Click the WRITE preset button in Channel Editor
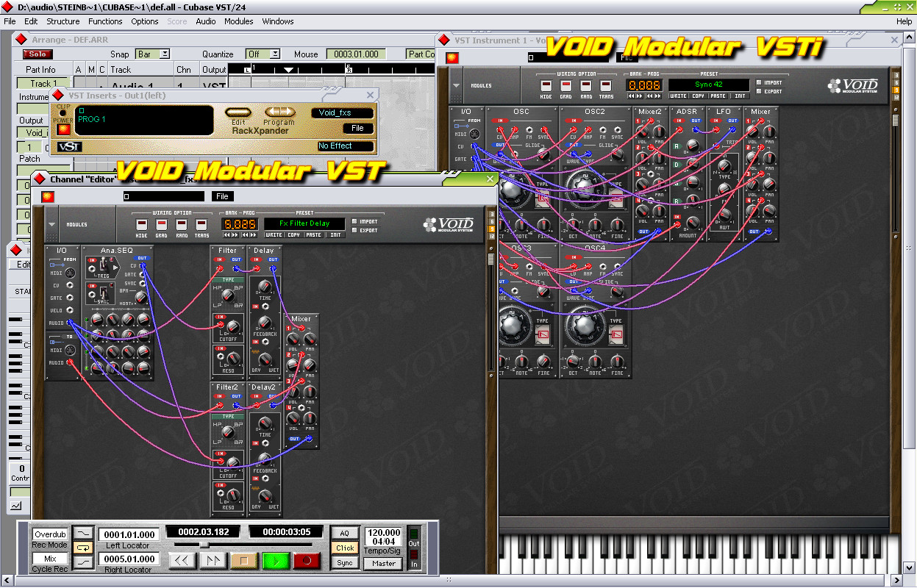This screenshot has height=588, width=917. point(274,235)
